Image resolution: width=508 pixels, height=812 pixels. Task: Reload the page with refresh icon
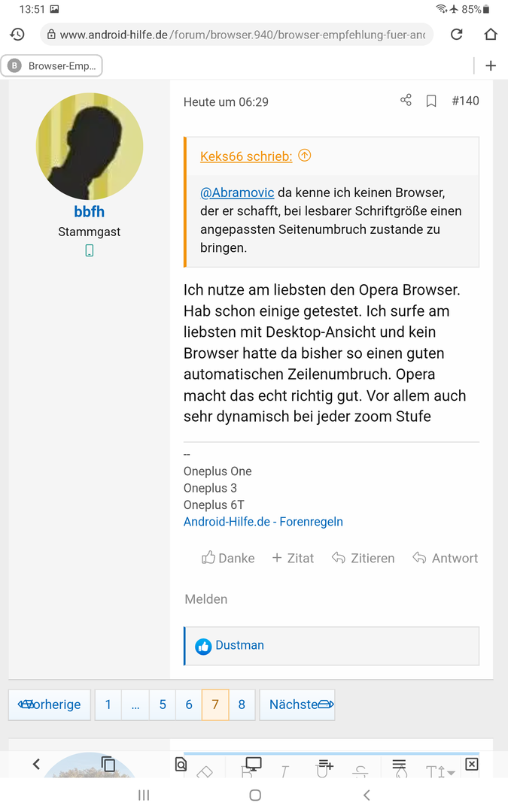457,35
